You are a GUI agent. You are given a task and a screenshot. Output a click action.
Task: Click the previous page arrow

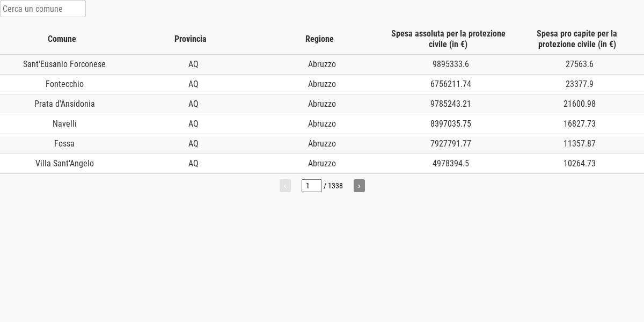click(x=285, y=186)
